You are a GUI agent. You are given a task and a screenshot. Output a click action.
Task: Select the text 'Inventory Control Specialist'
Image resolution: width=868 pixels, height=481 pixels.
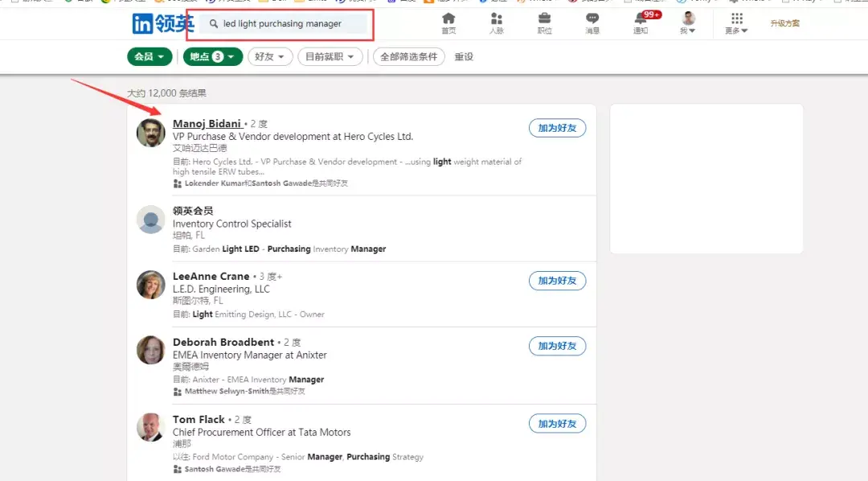[x=232, y=224]
